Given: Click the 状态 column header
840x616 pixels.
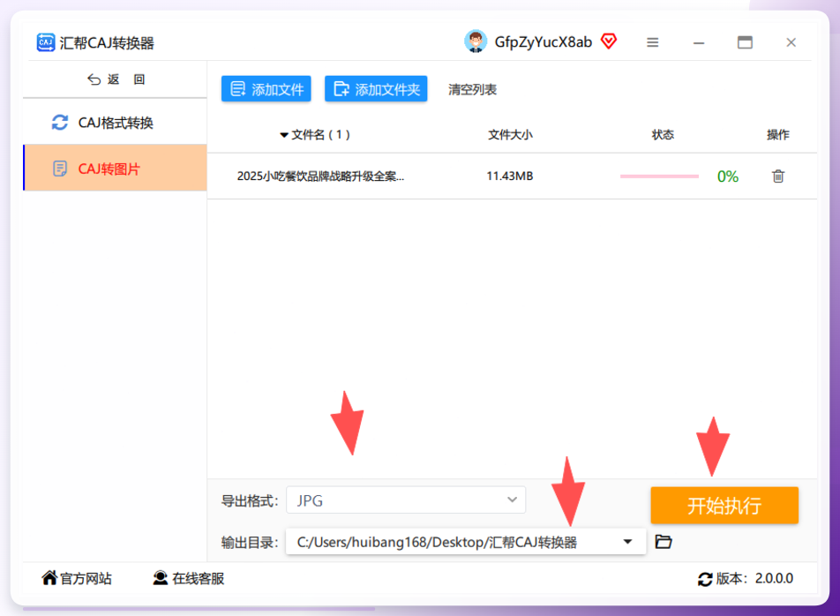Looking at the screenshot, I should coord(662,135).
